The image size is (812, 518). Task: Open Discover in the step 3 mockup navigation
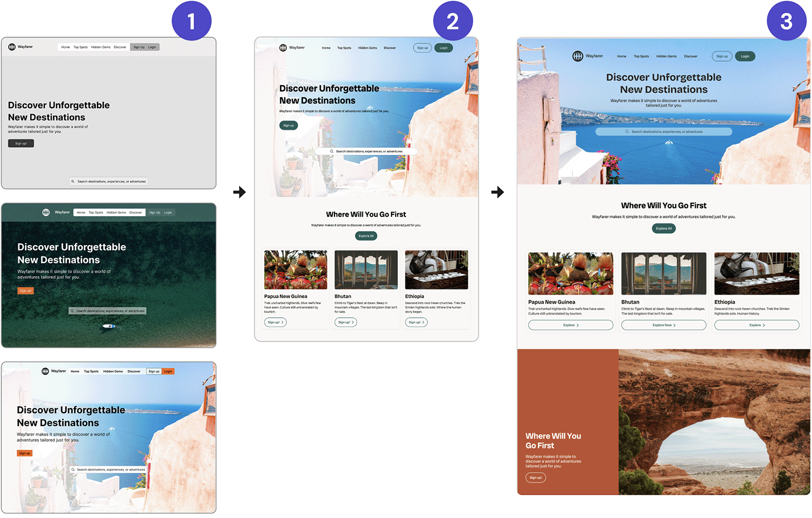(691, 56)
